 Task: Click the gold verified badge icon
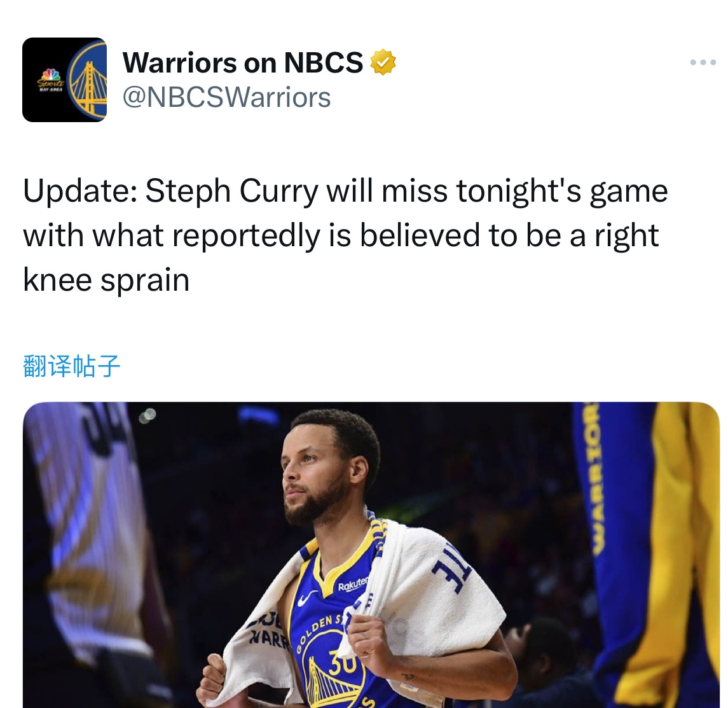click(383, 62)
